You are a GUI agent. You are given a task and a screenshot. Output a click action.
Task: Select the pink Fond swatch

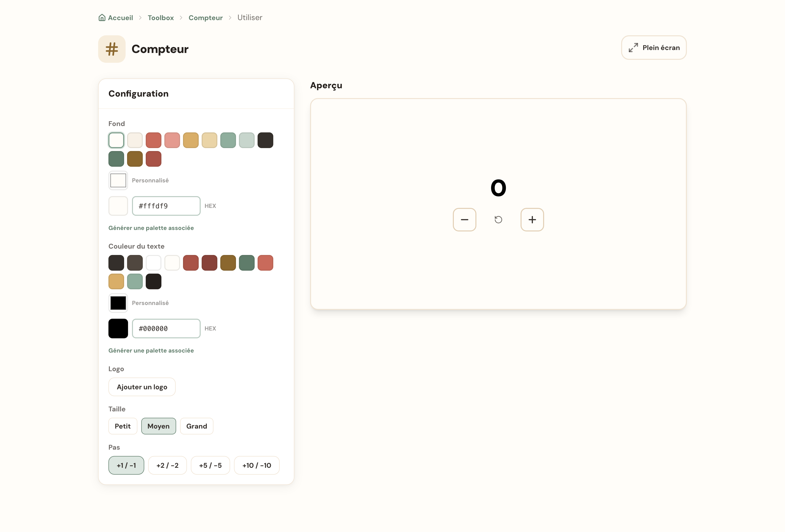tap(172, 140)
